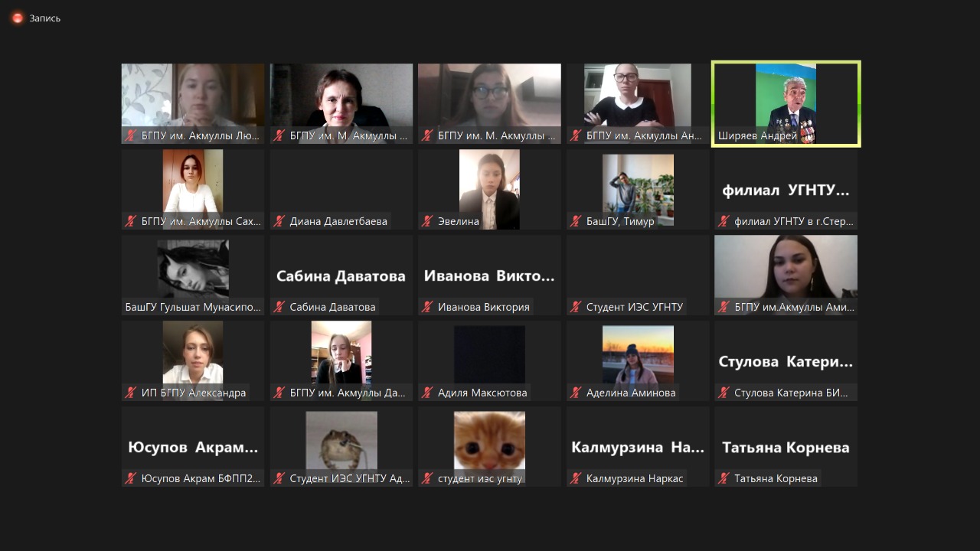The width and height of the screenshot is (980, 551).
Task: Click the Запись recording label
Action: click(44, 18)
